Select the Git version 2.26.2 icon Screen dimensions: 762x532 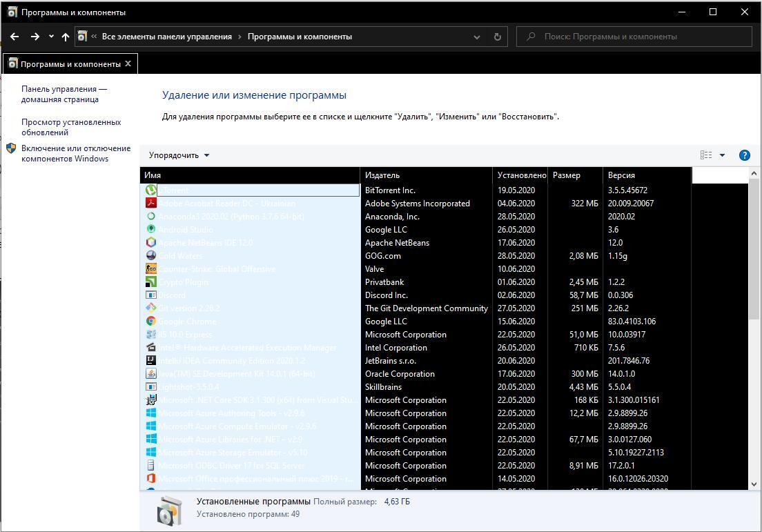pyautogui.click(x=151, y=308)
